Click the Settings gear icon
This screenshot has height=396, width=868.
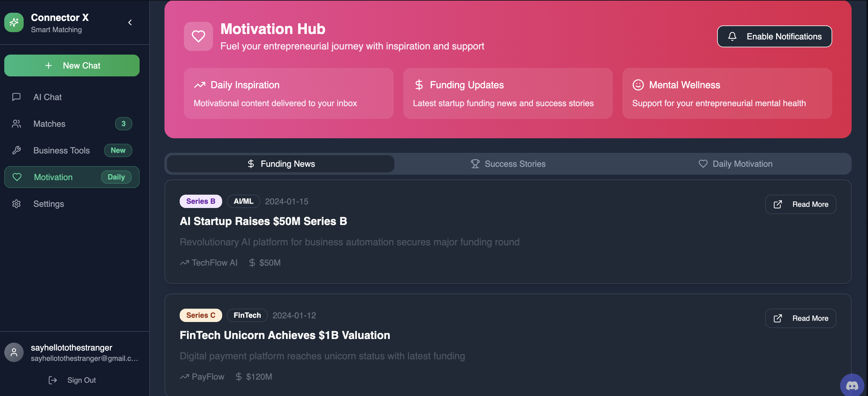pos(16,204)
